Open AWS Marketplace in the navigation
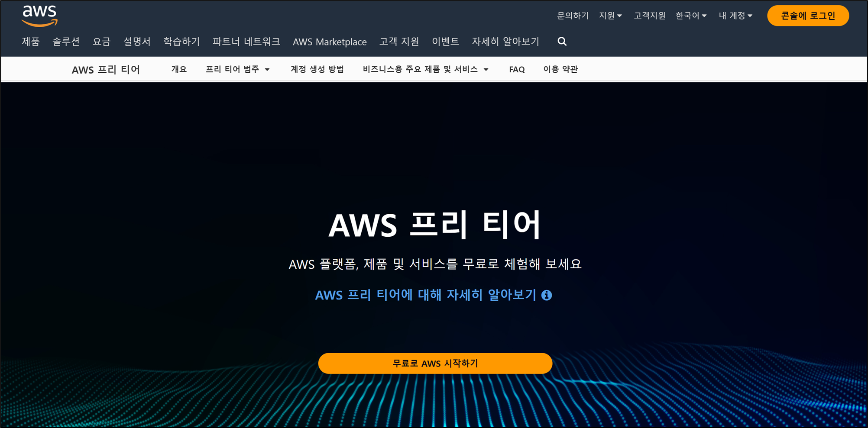Viewport: 868px width, 428px height. coord(330,42)
